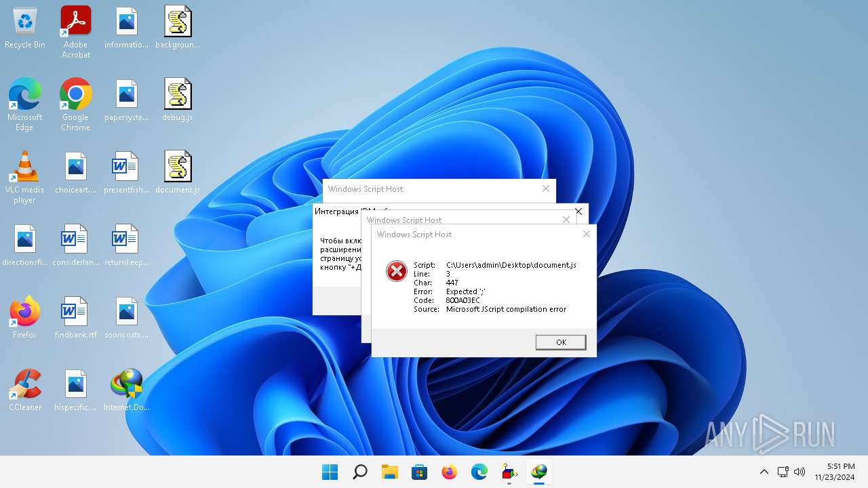
Task: Open Microsoft Edge from the taskbar
Action: click(x=479, y=472)
